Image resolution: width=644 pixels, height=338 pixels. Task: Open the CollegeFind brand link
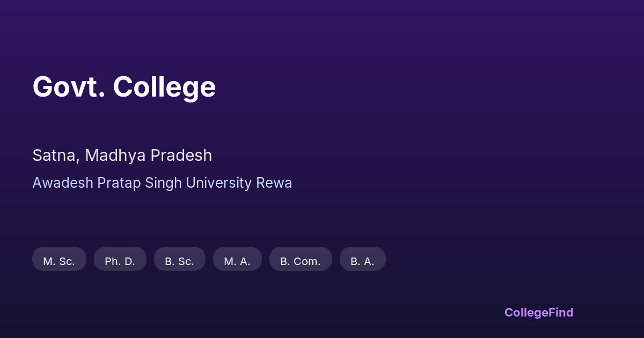(x=538, y=312)
